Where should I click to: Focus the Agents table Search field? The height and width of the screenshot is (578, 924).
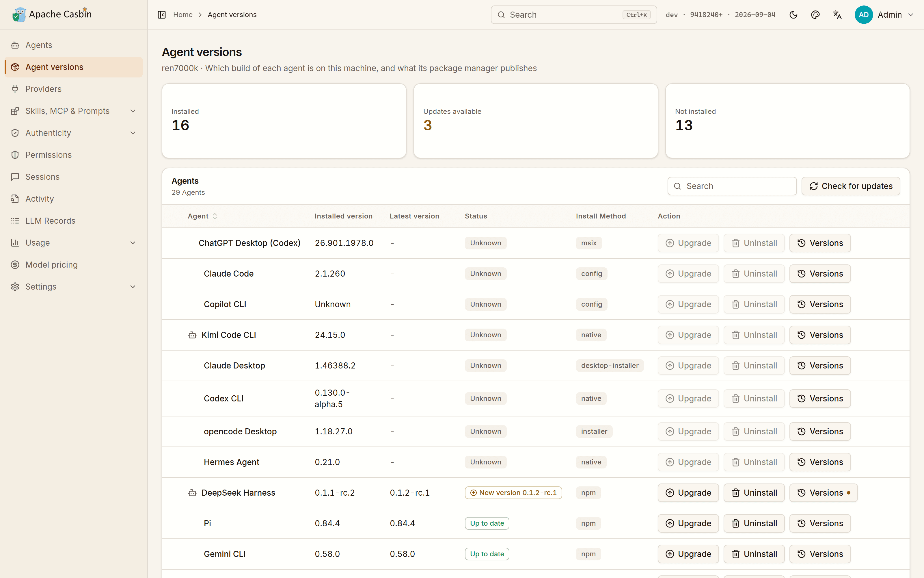coord(732,186)
